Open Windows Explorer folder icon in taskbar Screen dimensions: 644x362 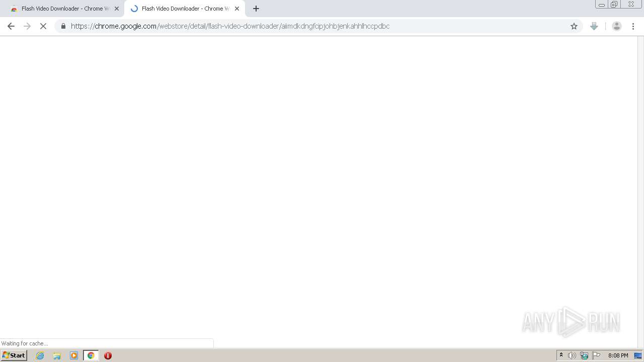click(x=57, y=355)
